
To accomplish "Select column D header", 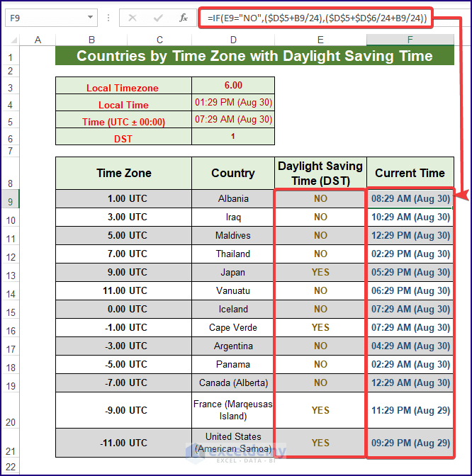I will 233,40.
